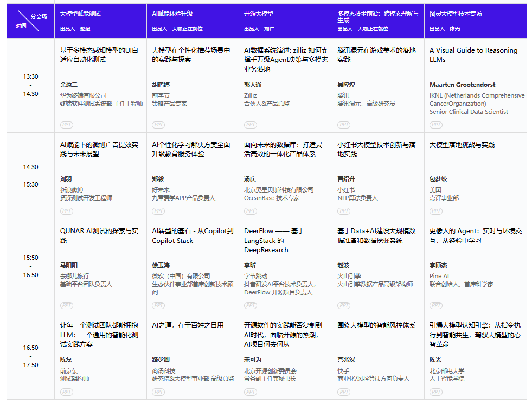Image resolution: width=532 pixels, height=404 pixels.
Task: Click the 16:50 - 17:50 time slot cell
Action: pos(30,356)
